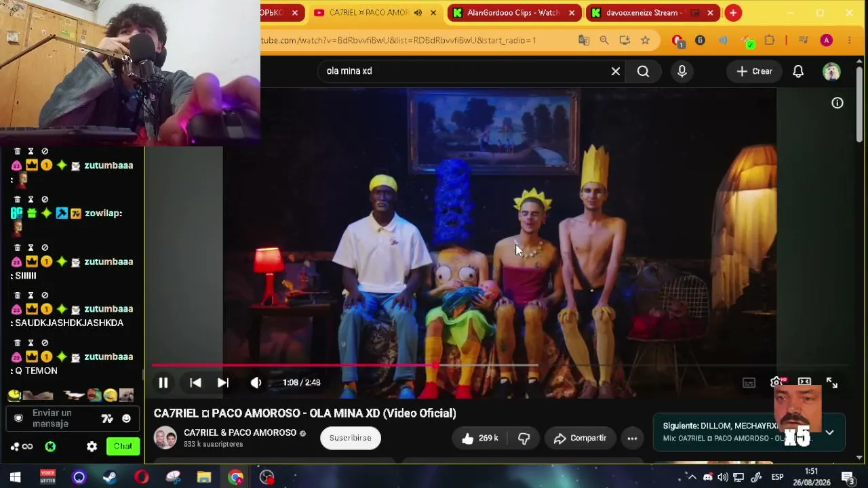Subscribe with the Suscribirse button
The width and height of the screenshot is (868, 488).
tap(351, 438)
